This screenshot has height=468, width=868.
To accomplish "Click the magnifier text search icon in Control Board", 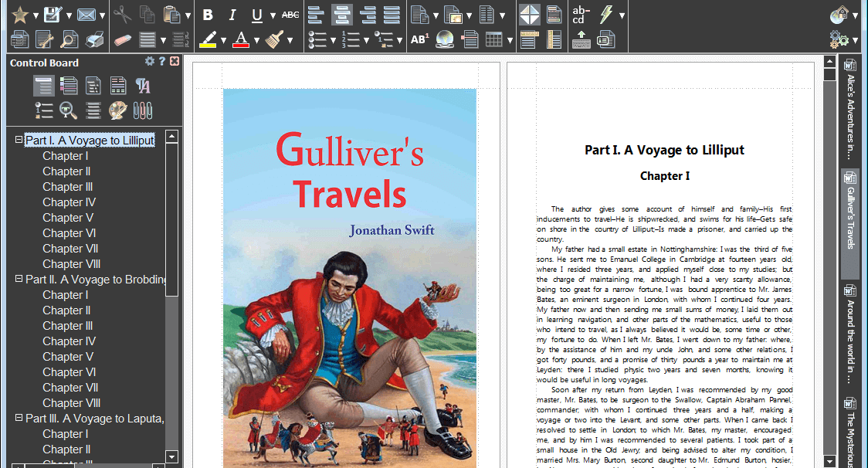I will [68, 110].
